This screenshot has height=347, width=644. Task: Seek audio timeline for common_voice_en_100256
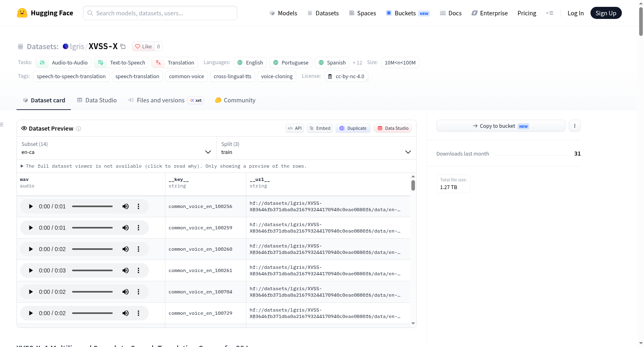click(92, 206)
